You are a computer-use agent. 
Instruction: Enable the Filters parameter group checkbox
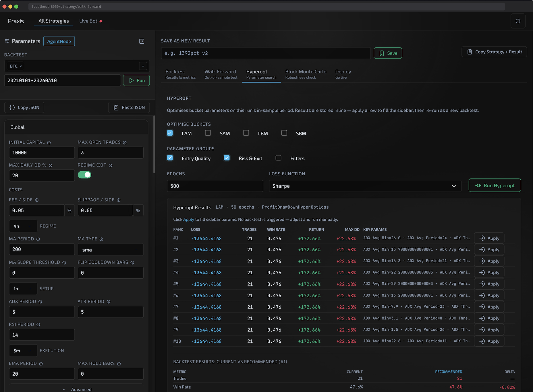pos(278,158)
